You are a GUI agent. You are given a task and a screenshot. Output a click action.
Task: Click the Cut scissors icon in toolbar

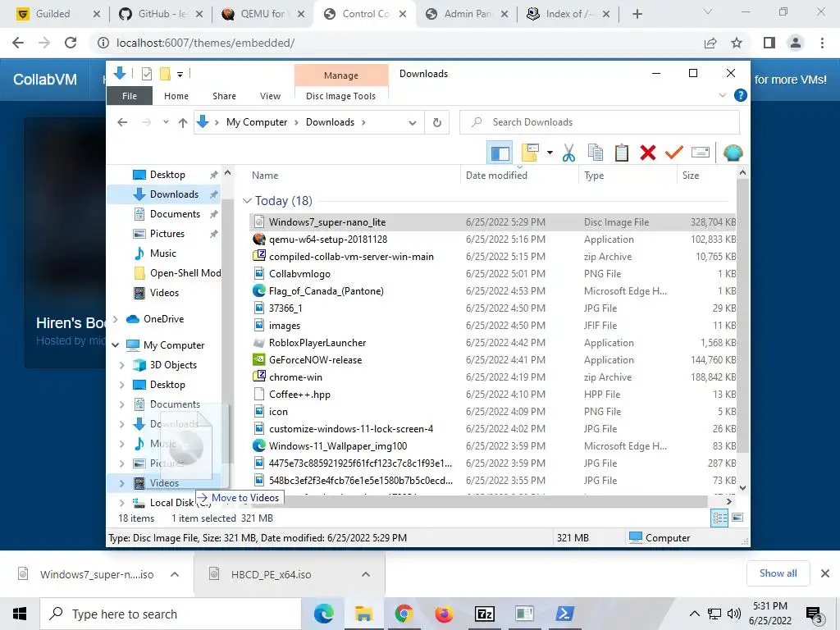tap(568, 153)
